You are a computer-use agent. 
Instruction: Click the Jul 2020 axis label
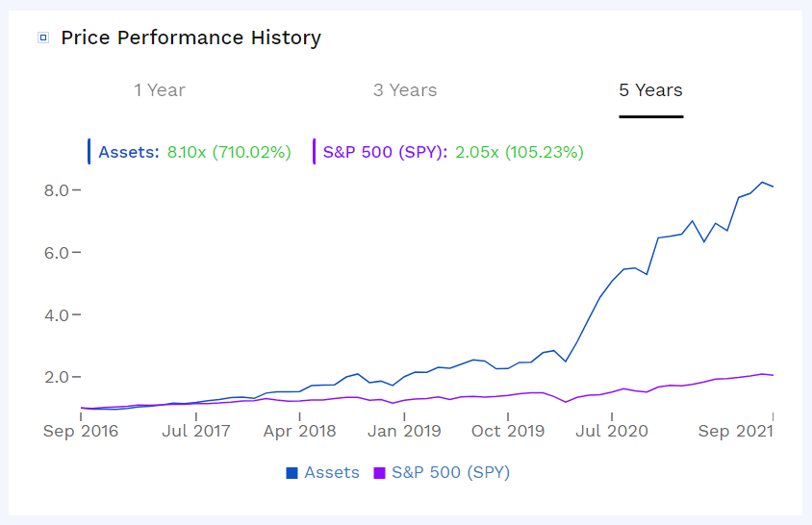[x=612, y=431]
